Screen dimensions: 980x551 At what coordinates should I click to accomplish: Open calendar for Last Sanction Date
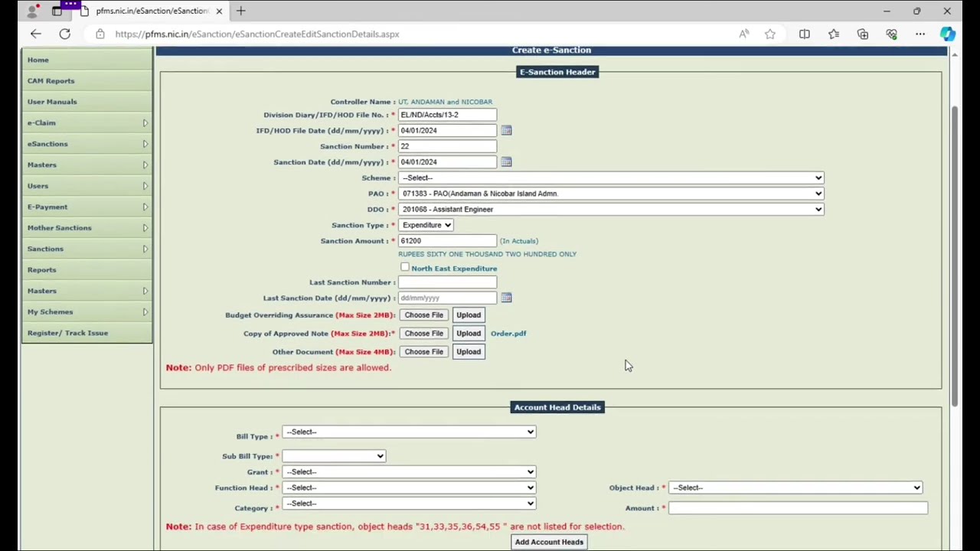506,298
